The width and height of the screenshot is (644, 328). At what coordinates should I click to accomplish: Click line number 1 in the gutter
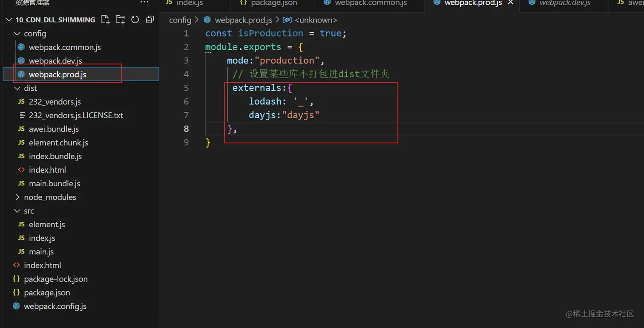(x=186, y=33)
